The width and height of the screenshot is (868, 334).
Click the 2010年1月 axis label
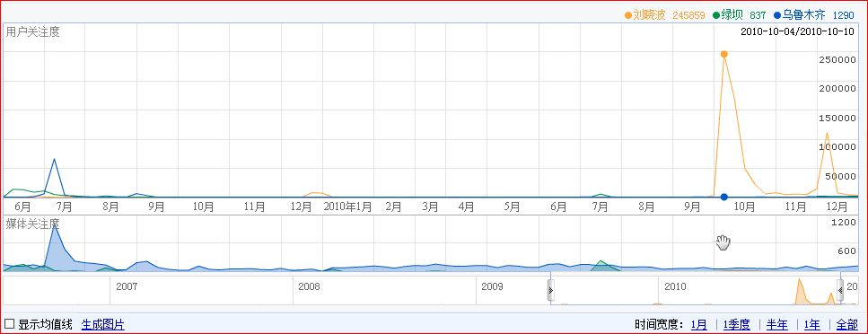pos(347,207)
